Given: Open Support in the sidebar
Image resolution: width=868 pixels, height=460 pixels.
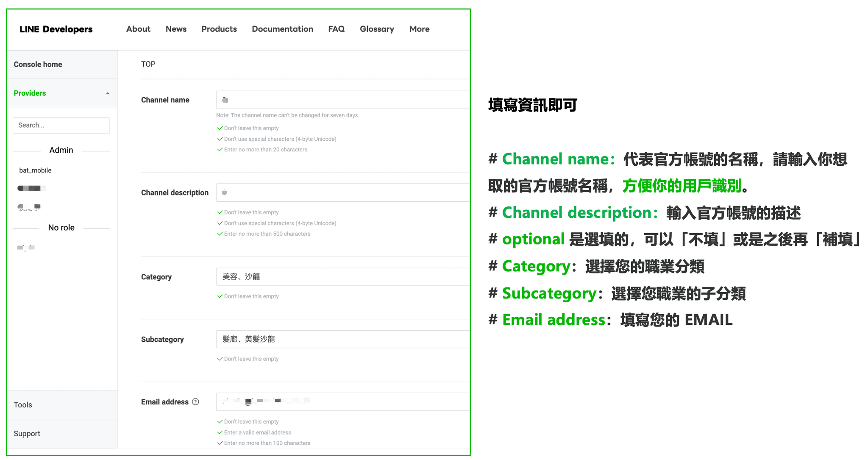Looking at the screenshot, I should click(27, 434).
